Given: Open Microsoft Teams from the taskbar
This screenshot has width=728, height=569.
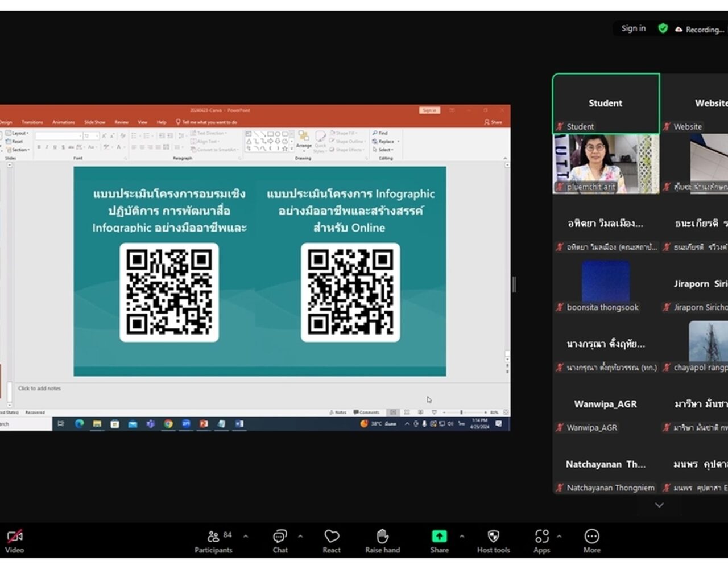Looking at the screenshot, I should [150, 423].
